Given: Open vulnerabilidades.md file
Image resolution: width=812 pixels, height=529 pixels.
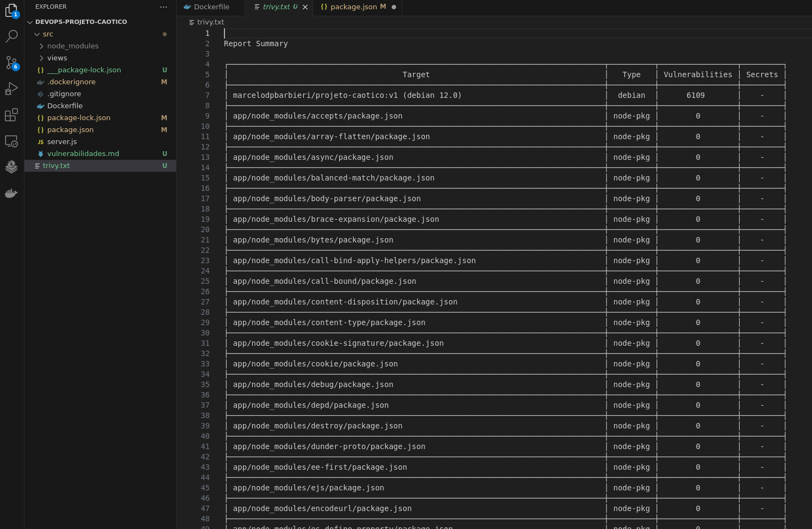Looking at the screenshot, I should 83,154.
